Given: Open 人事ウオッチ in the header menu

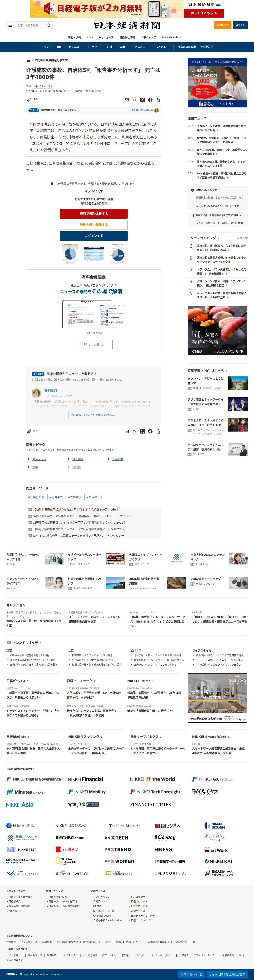Looking at the screenshot, I should [149, 38].
